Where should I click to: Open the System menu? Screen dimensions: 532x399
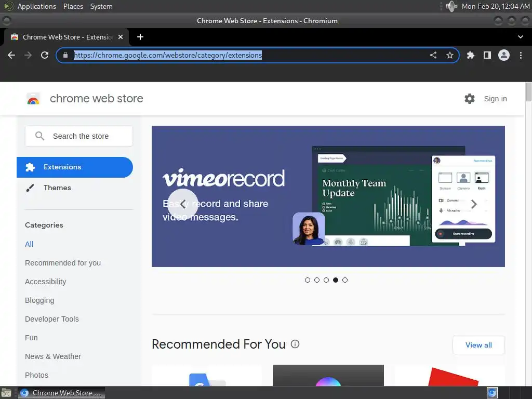(x=101, y=6)
